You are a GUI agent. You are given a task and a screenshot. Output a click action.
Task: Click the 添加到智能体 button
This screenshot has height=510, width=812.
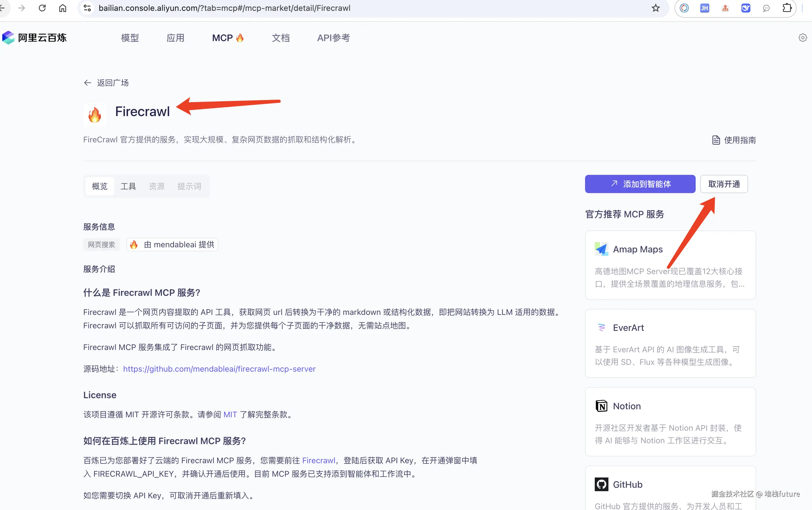(x=640, y=184)
